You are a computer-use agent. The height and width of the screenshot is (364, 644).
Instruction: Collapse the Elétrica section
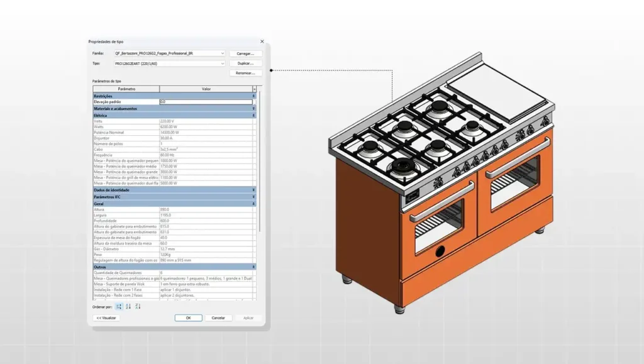(x=253, y=116)
